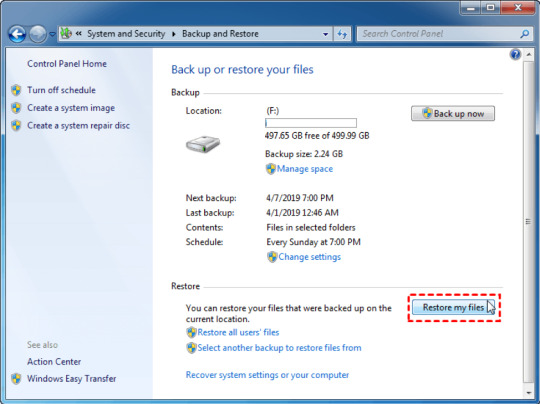Open Help with the question mark icon

click(x=515, y=54)
